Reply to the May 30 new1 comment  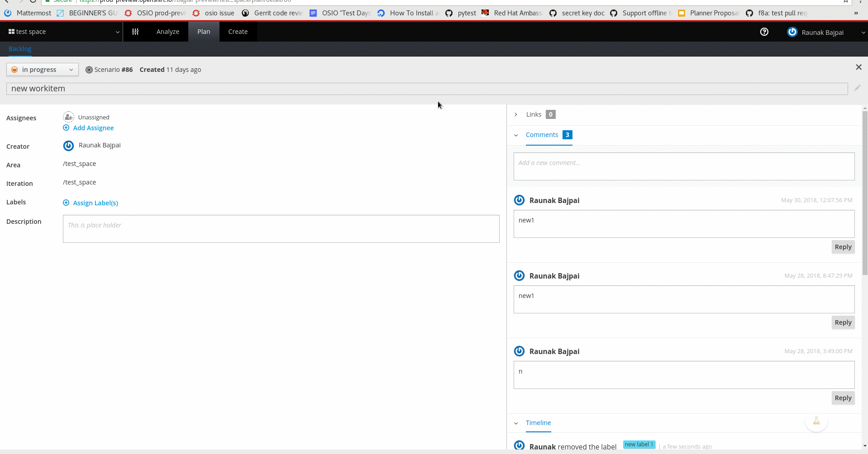click(x=843, y=247)
